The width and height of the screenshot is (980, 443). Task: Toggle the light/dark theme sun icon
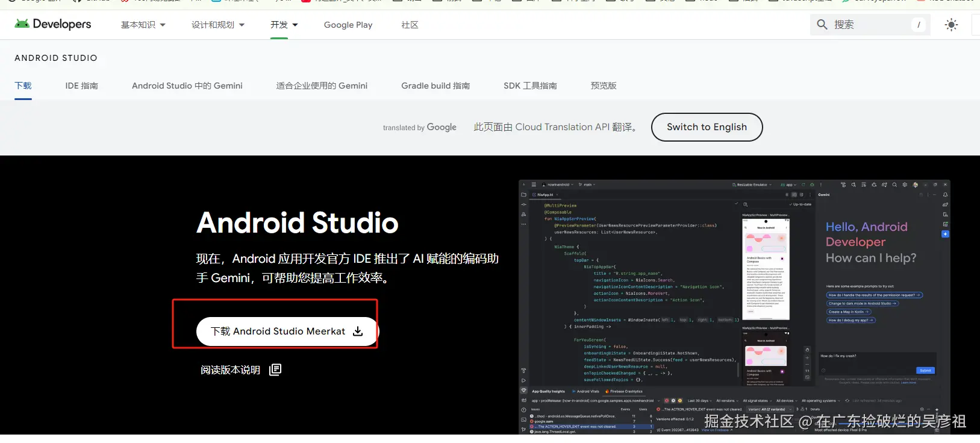point(951,25)
